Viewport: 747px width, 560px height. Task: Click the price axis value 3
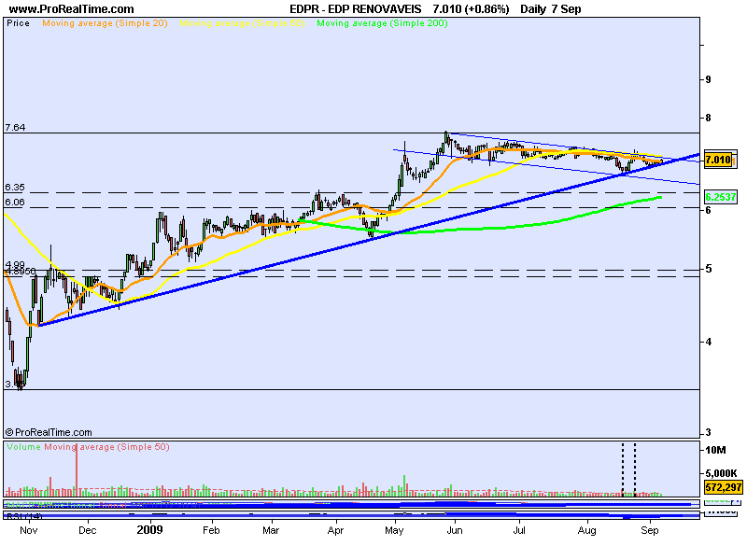(708, 432)
